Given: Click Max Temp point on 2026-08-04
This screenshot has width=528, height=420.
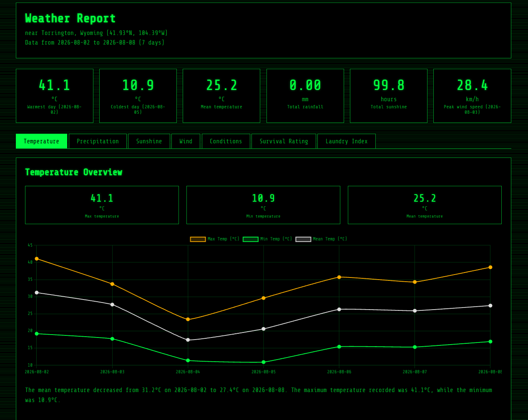Looking at the screenshot, I should pos(188,319).
